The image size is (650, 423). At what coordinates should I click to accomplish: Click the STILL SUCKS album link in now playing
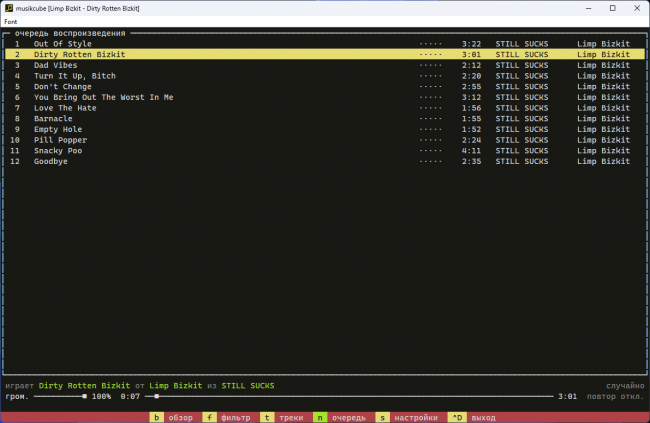point(248,386)
